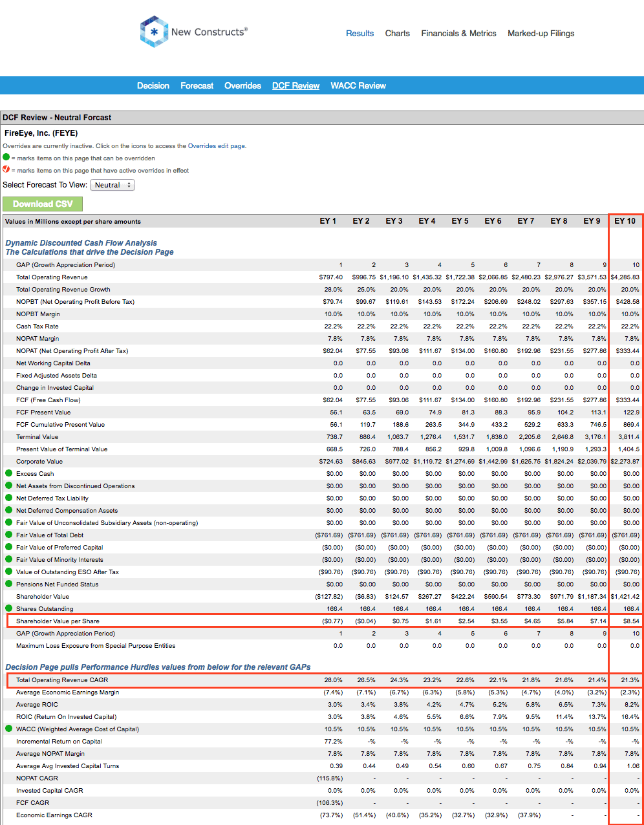Open the Marked-up Filings menu

pyautogui.click(x=541, y=33)
